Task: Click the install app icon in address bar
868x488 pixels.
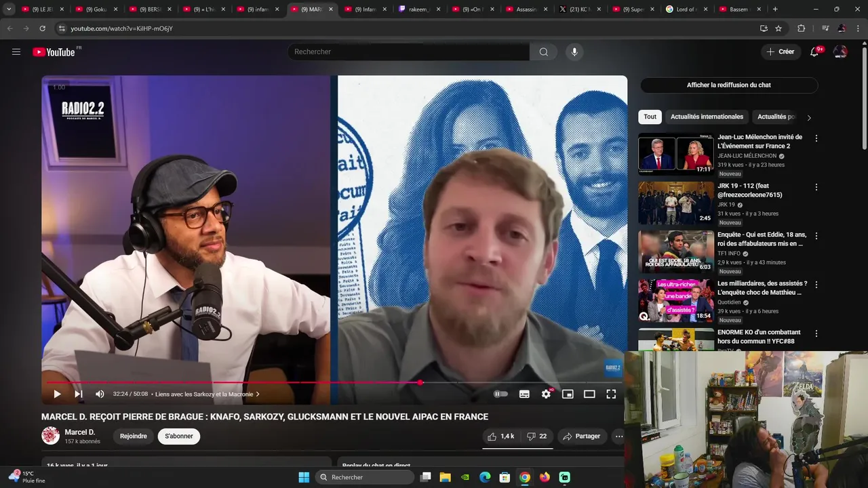Action: (x=764, y=28)
